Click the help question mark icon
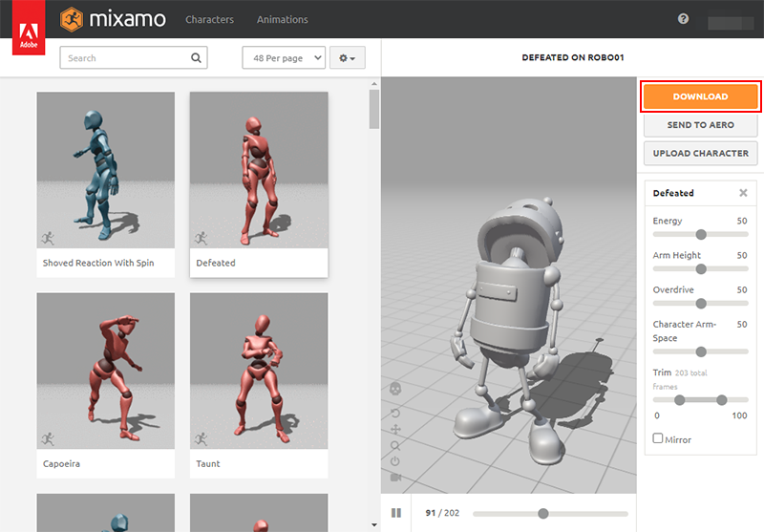Screen dimensions: 764x532 click(x=683, y=19)
